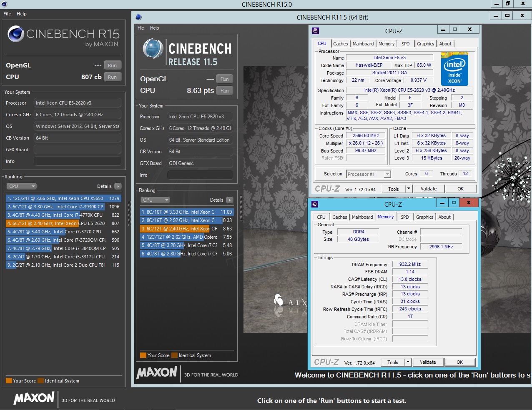Screen dimensions: 532x410
Task: Run the CPU test in Cinebench R11.5
Action: 225,91
